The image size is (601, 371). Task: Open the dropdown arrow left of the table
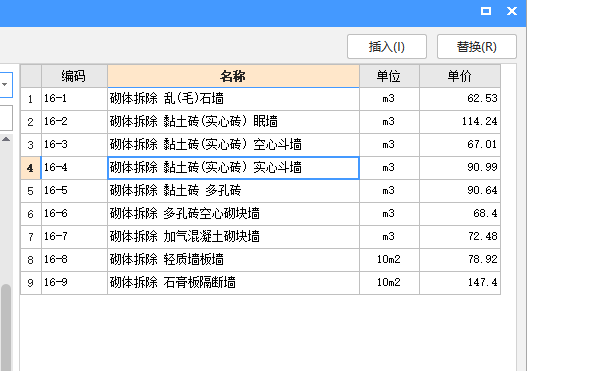coord(5,85)
